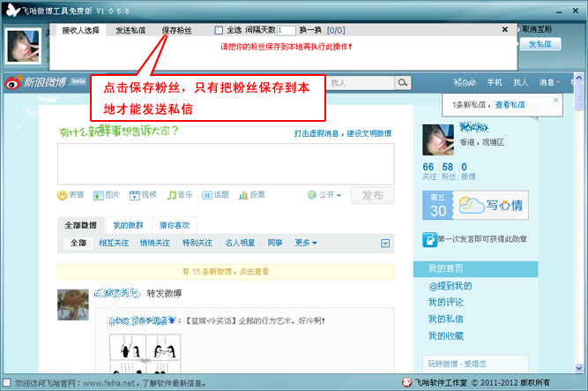Image resolution: width=588 pixels, height=391 pixels.
Task: Open 手机 in top navigation
Action: pos(495,82)
